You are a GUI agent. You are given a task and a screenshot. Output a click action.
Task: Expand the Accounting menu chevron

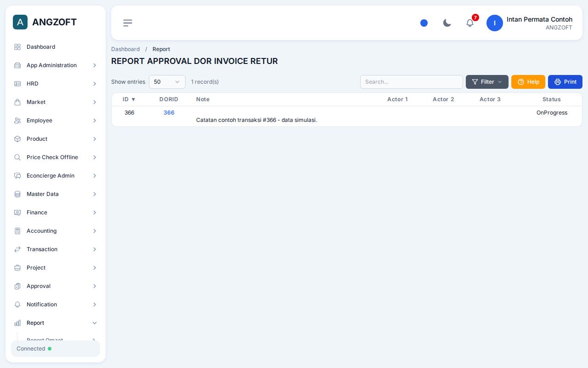pyautogui.click(x=95, y=231)
